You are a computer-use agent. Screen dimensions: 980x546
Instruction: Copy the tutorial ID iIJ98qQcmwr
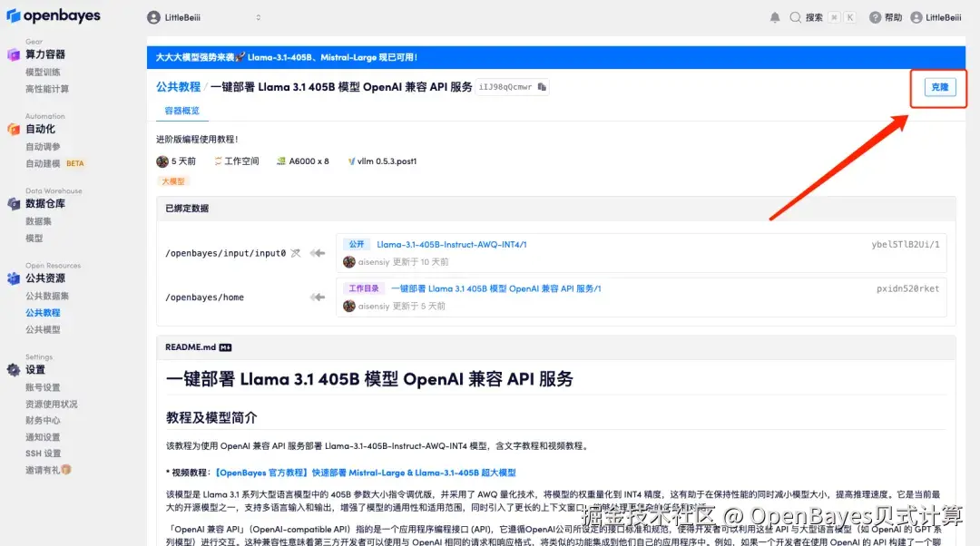coord(542,87)
